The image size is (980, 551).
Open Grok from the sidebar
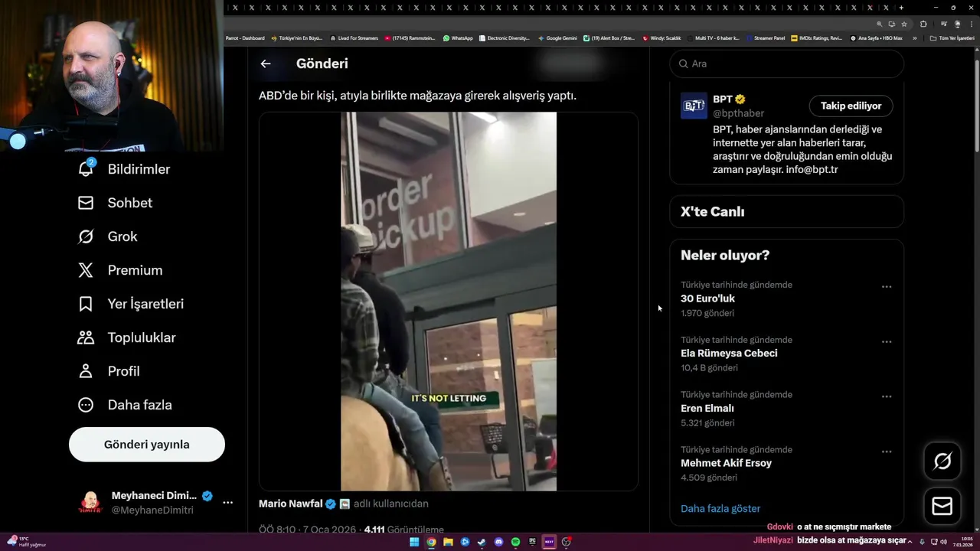107,236
